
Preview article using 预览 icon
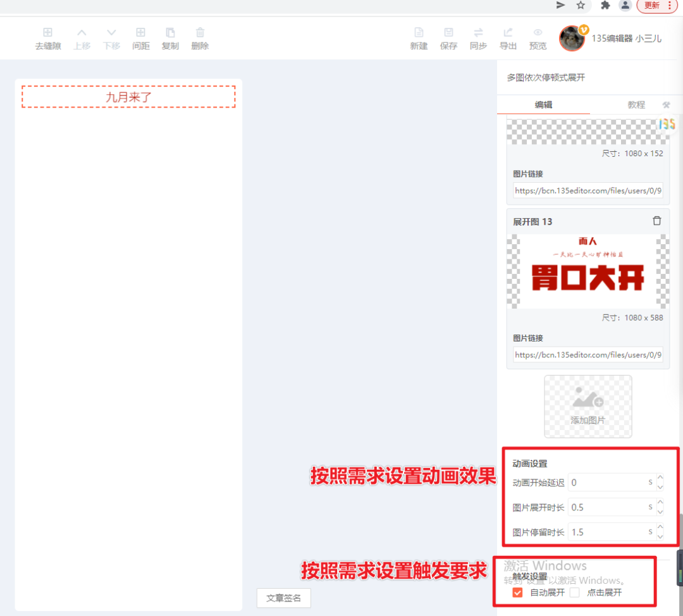pyautogui.click(x=538, y=39)
